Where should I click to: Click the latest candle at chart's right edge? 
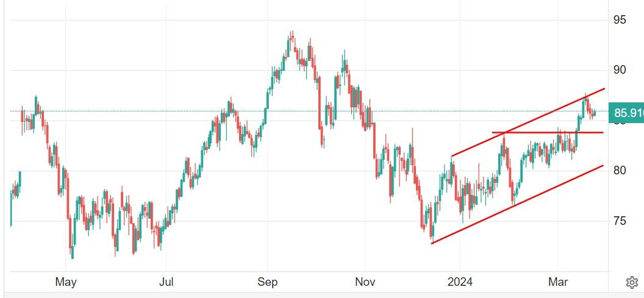click(594, 113)
